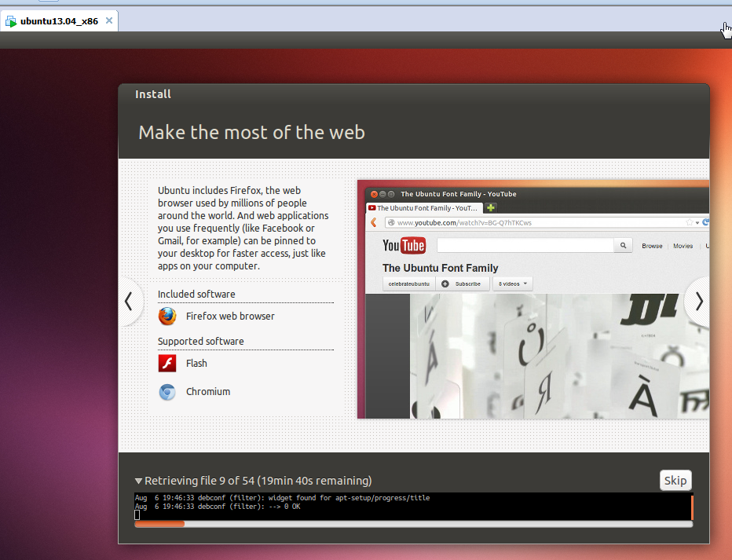The height and width of the screenshot is (560, 732).
Task: Click the terminal log scrollbar
Action: click(x=692, y=507)
